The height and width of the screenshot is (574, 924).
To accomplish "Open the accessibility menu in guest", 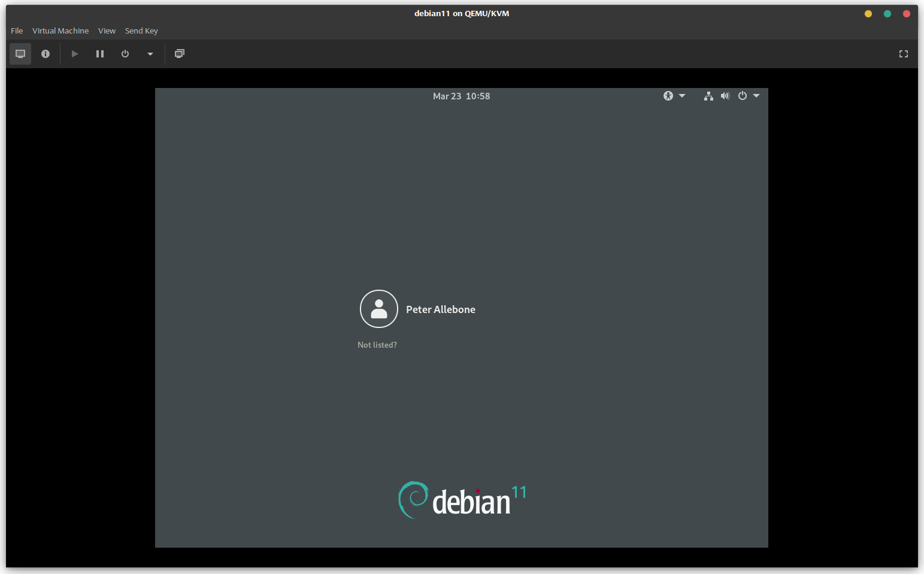I will (674, 96).
